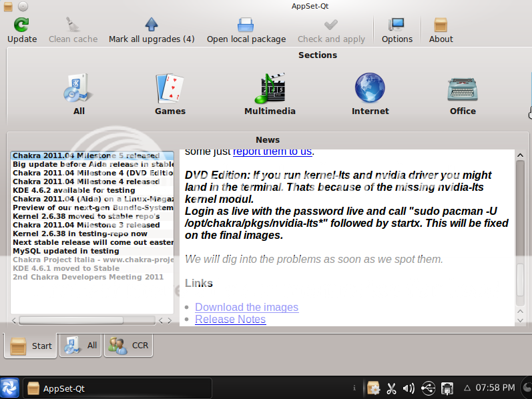Expand hidden system tray icons arrow
The width and height of the screenshot is (532, 399).
tap(467, 388)
